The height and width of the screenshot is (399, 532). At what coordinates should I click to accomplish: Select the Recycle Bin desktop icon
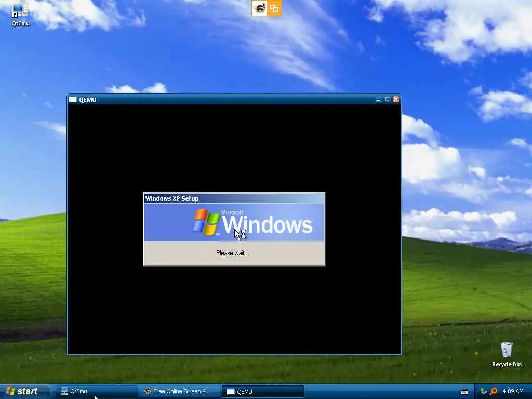[507, 354]
